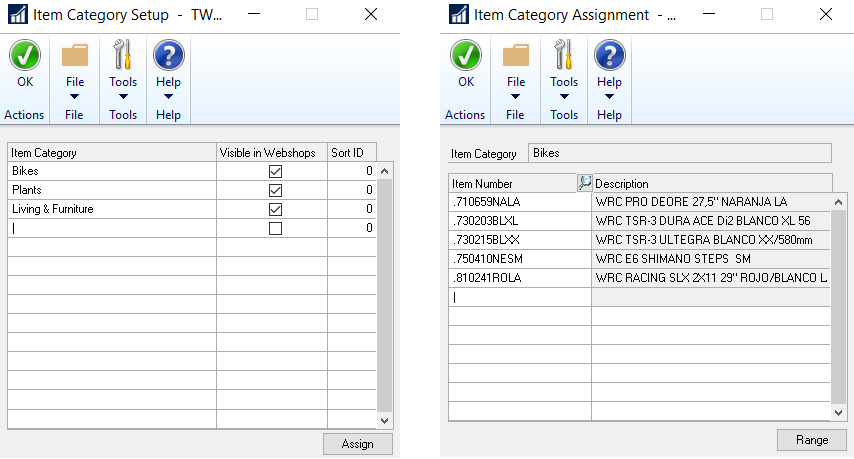854x459 pixels.
Task: Select item number .730215BLXX
Action: (x=520, y=240)
